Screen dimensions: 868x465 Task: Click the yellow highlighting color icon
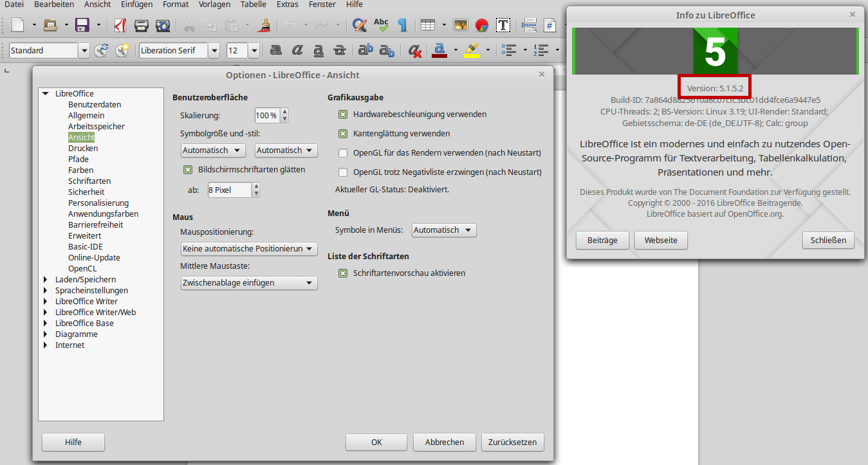pyautogui.click(x=472, y=50)
